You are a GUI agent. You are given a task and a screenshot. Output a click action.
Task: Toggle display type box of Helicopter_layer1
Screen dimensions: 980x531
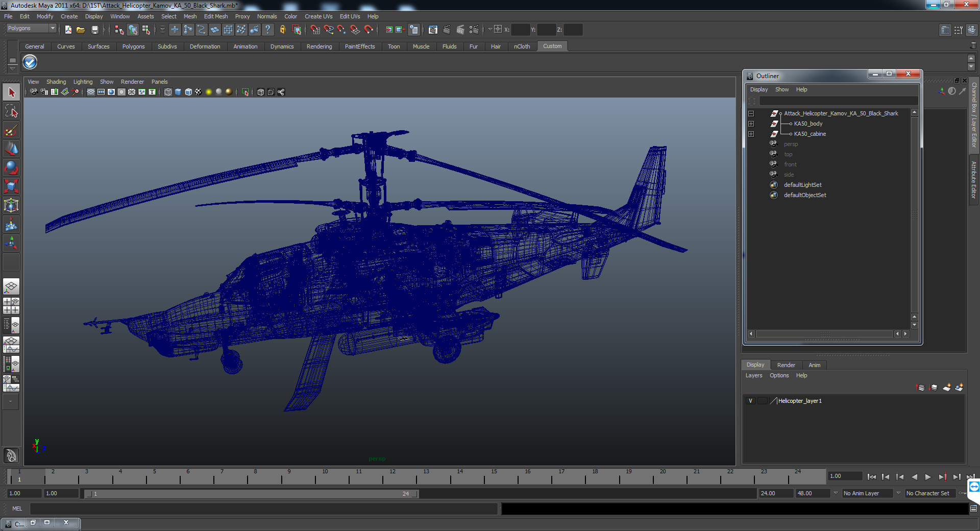click(762, 401)
